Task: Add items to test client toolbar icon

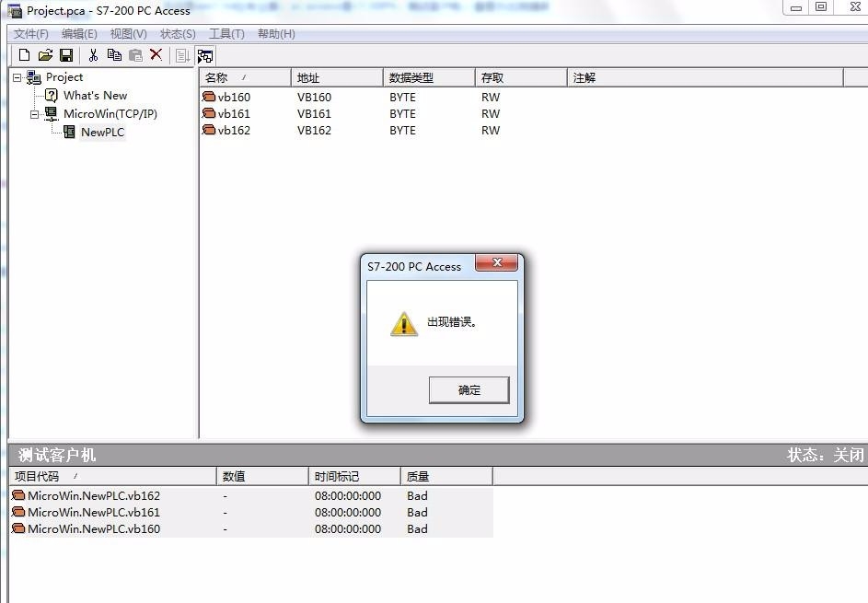Action: [x=182, y=55]
